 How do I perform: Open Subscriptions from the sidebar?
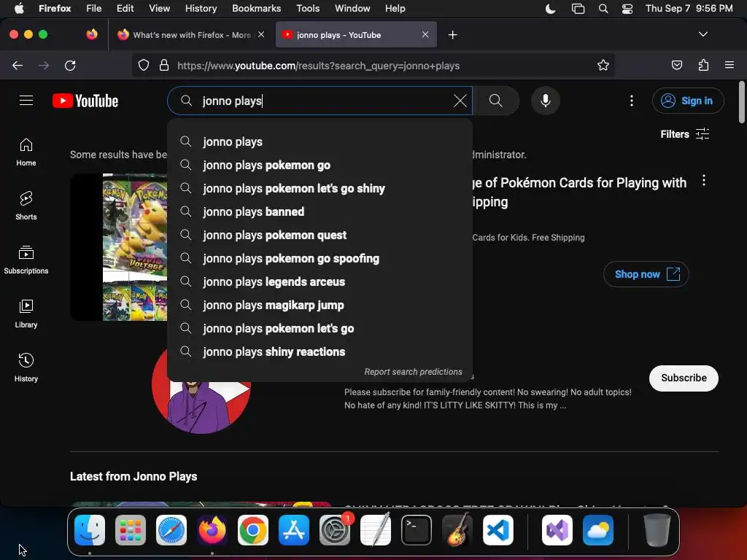(26, 260)
